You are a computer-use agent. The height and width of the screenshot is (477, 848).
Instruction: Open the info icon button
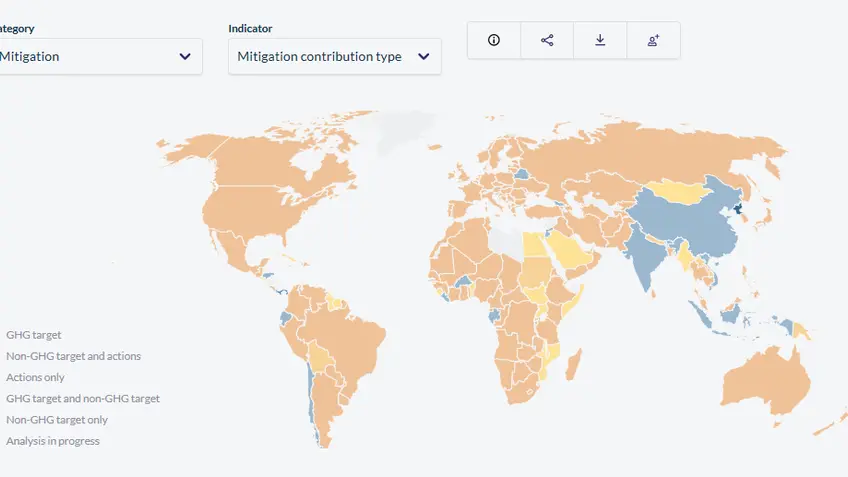[x=494, y=40]
